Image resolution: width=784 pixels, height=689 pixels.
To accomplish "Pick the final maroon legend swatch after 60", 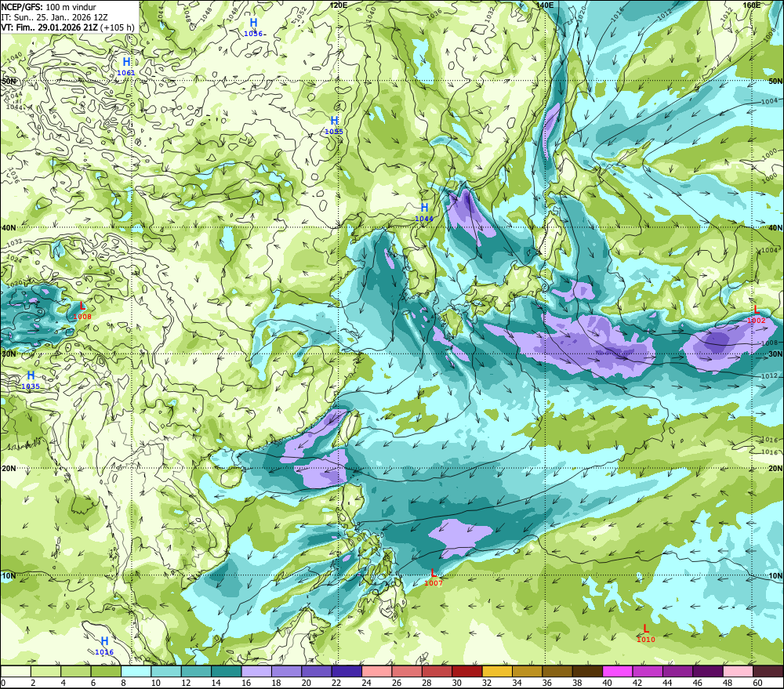I will coord(768,671).
